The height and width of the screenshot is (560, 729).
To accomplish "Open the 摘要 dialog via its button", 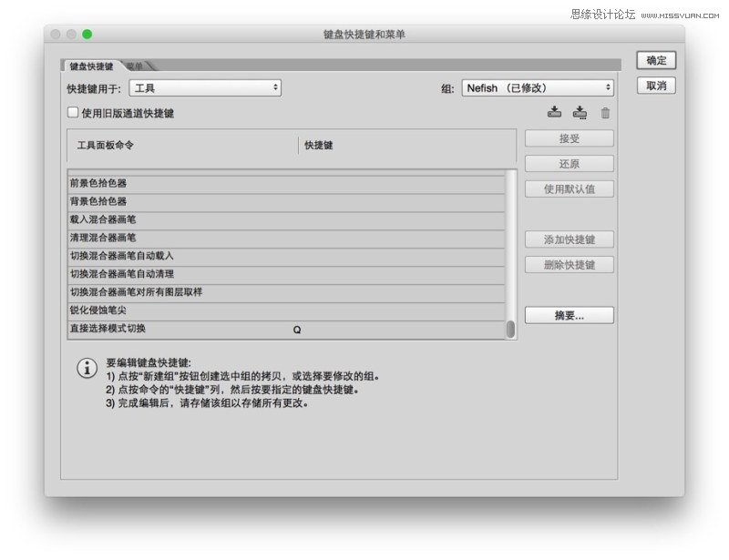I will (569, 314).
